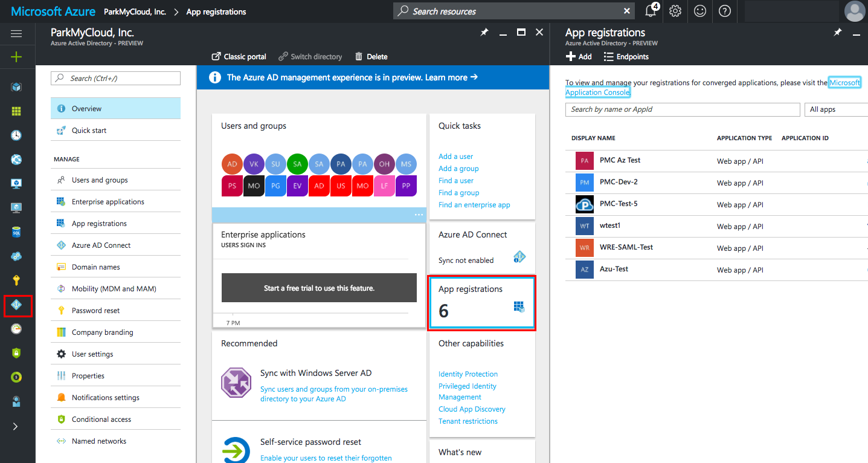Click the green plus New resource icon
Image resolution: width=868 pixels, height=463 pixels.
16,57
